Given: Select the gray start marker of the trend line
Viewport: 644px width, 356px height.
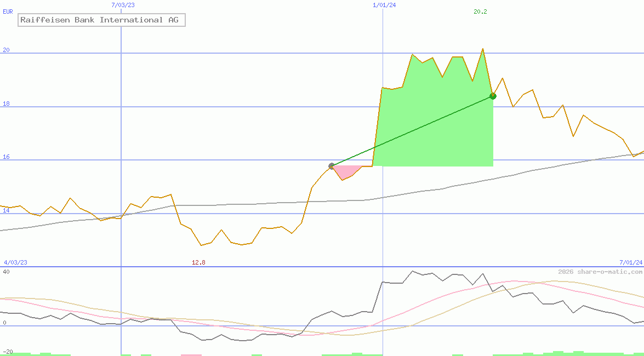Looking at the screenshot, I should tap(332, 165).
